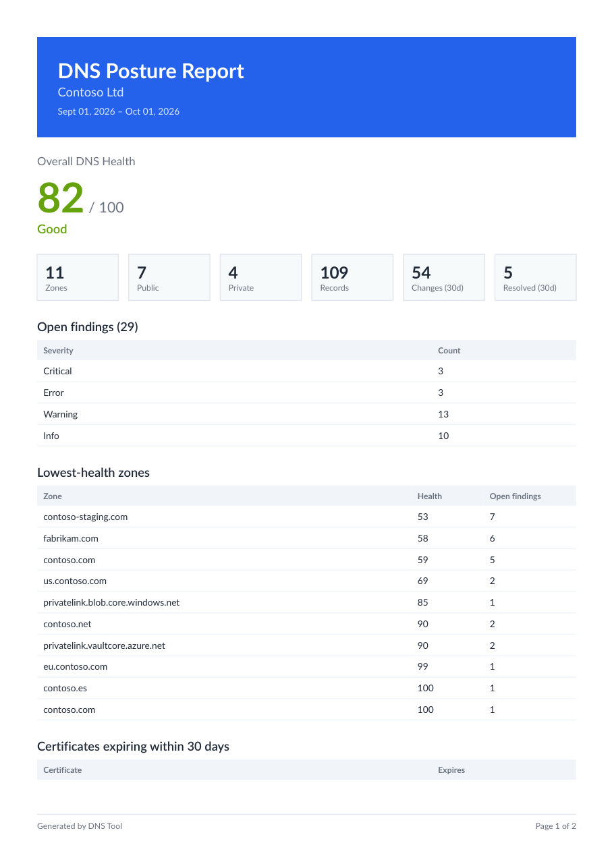Click health value 85 for privatelink.blob.core.windows.net

pyautogui.click(x=423, y=602)
